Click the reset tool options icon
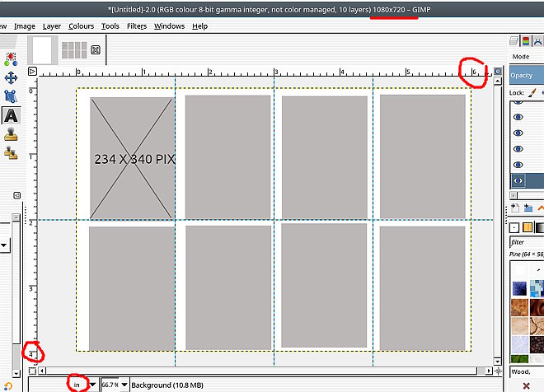The image size is (544, 392). tap(8, 386)
